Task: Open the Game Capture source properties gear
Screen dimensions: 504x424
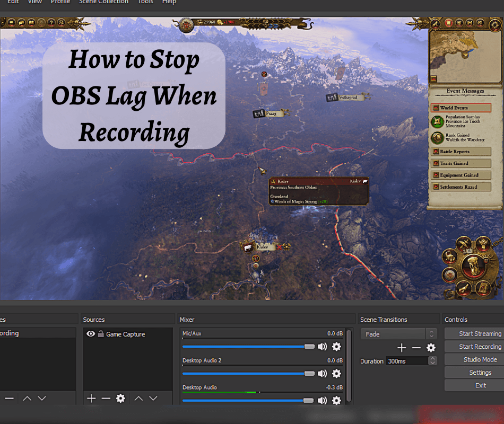Action: point(120,398)
